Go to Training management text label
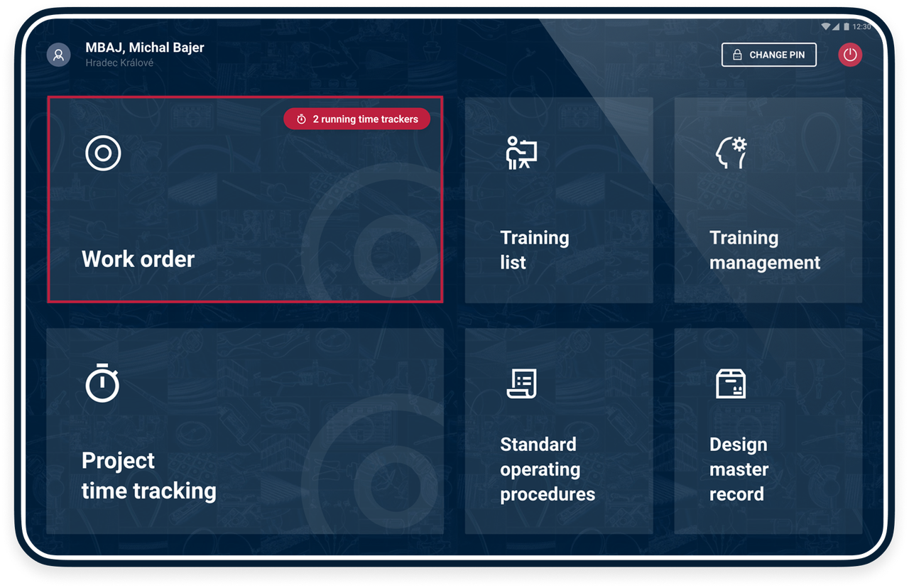Image resolution: width=909 pixels, height=588 pixels. click(x=764, y=250)
